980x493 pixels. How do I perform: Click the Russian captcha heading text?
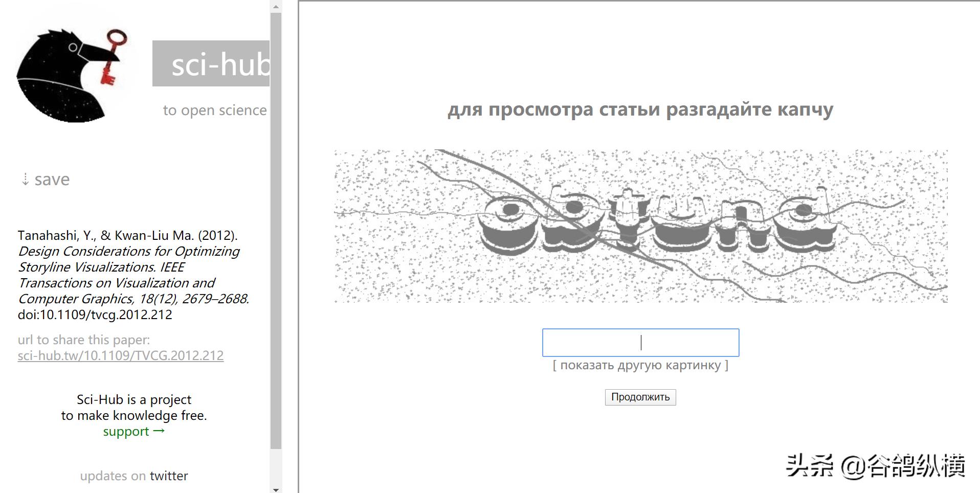point(640,109)
